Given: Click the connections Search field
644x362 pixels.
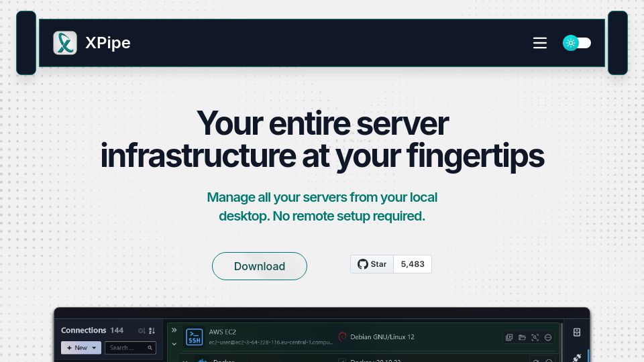Looking at the screenshot, I should pyautogui.click(x=130, y=348).
